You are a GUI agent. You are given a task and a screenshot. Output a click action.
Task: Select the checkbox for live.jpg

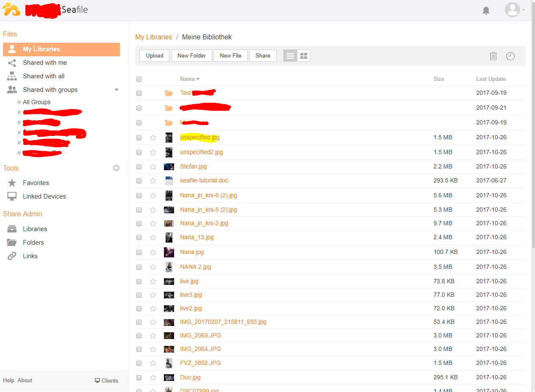coord(139,282)
